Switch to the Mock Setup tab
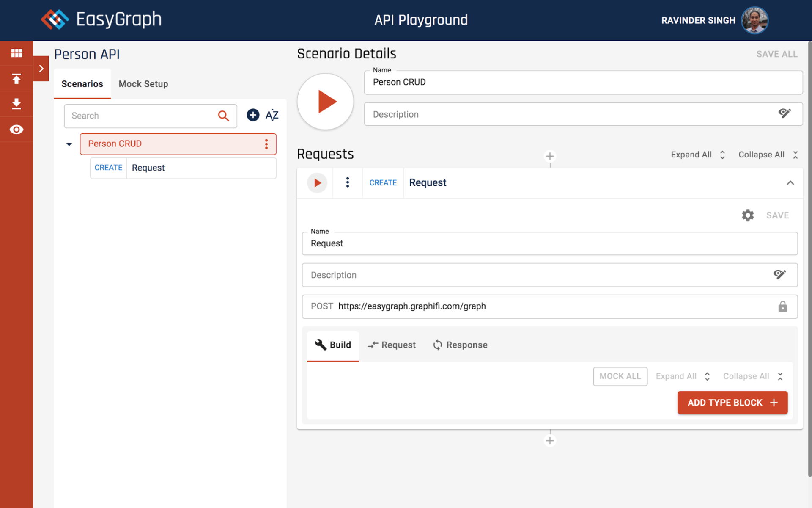This screenshot has width=812, height=508. 143,84
